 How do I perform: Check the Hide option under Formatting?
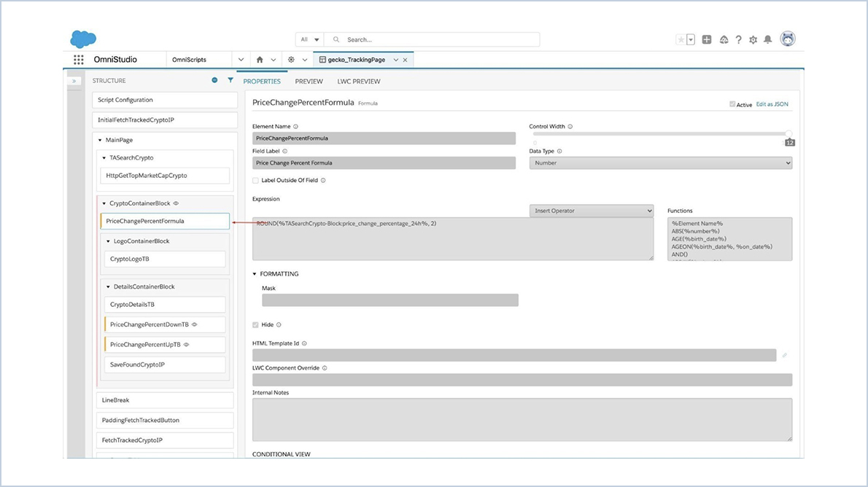(x=255, y=324)
